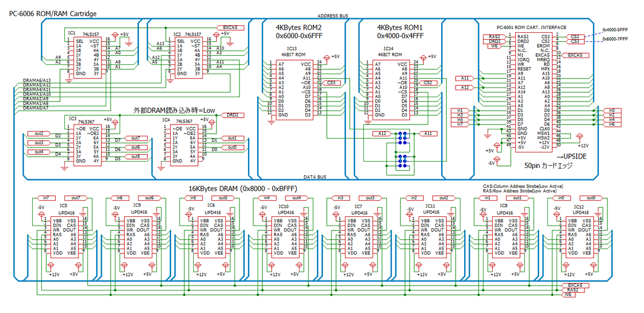Select the 16KBytes DRAM heading text
This screenshot has width=644, height=313.
245,188
